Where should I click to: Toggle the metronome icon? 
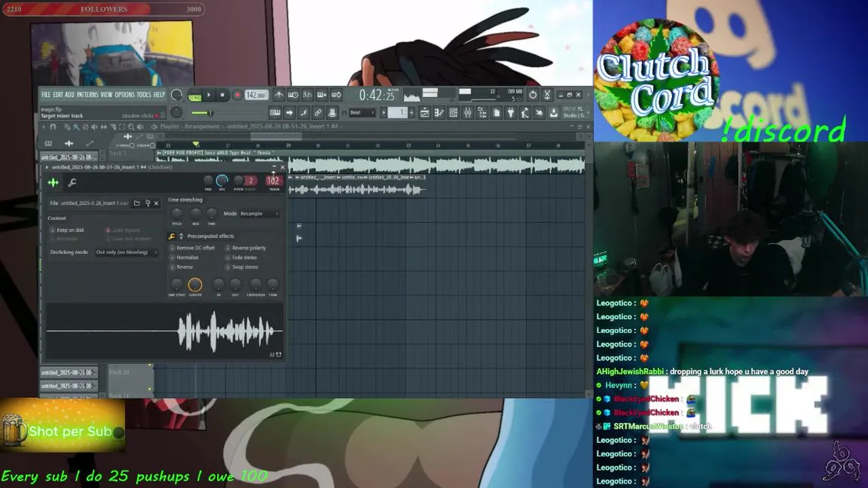click(279, 95)
